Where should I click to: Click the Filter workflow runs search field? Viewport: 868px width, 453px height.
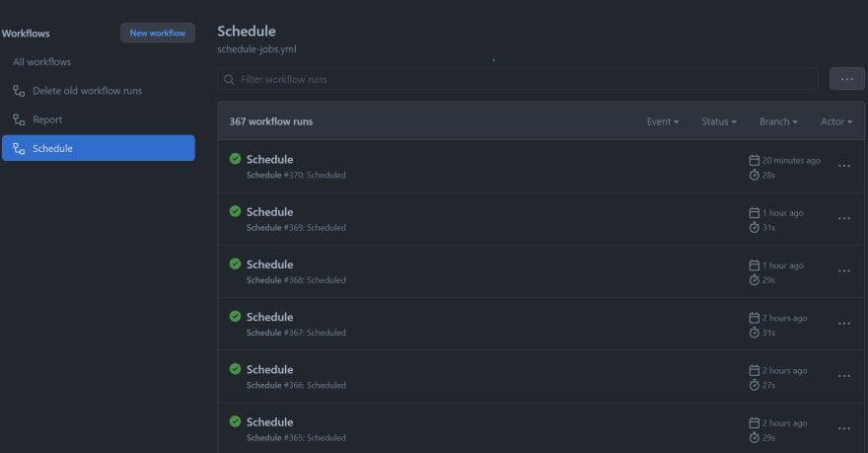(523, 79)
